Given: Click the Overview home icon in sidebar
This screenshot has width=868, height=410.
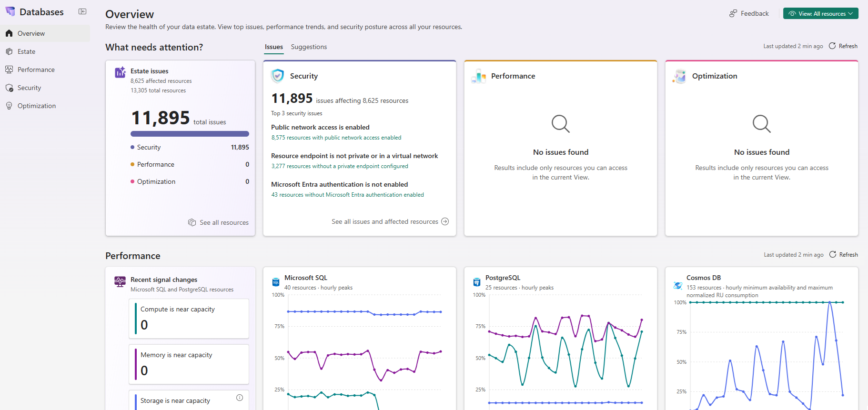Looking at the screenshot, I should [x=9, y=33].
